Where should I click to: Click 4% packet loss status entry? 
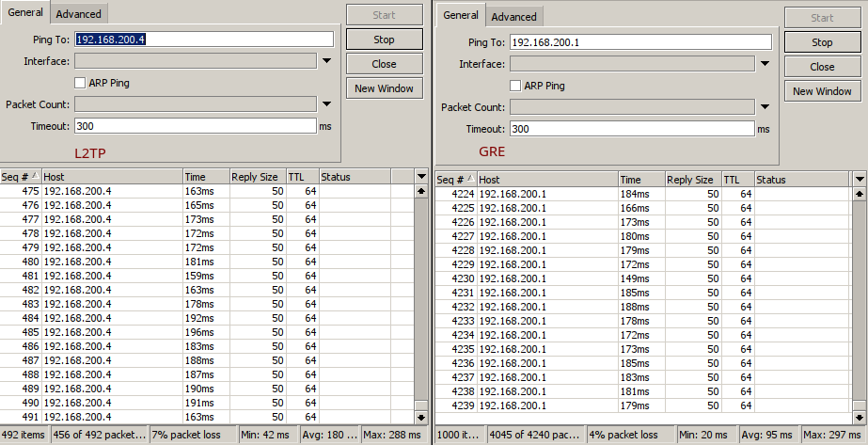[x=631, y=435]
